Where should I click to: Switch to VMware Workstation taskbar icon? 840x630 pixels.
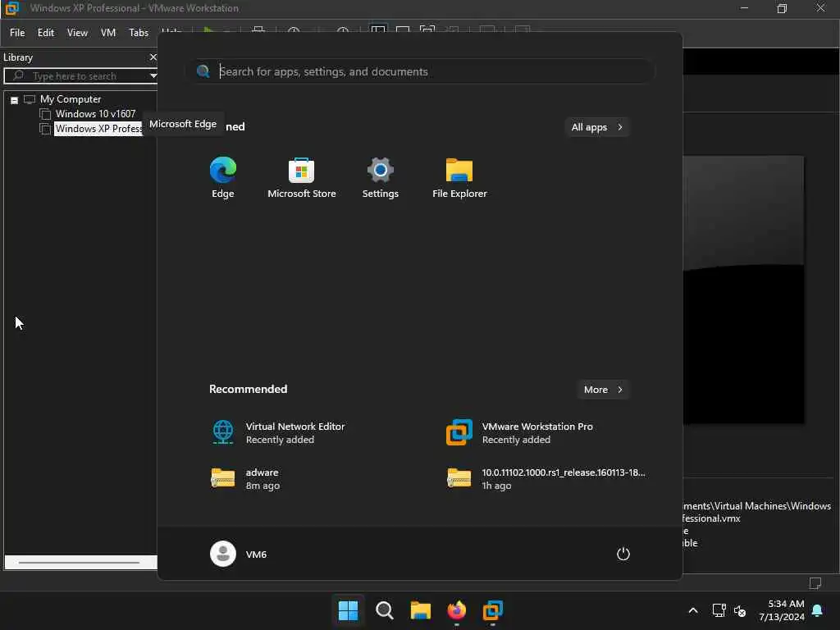click(492, 610)
